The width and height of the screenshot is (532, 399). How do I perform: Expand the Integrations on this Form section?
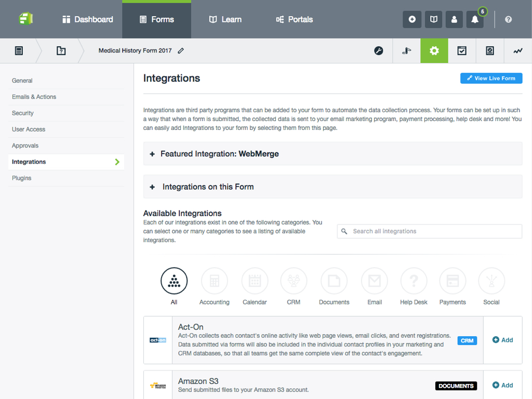(x=332, y=186)
